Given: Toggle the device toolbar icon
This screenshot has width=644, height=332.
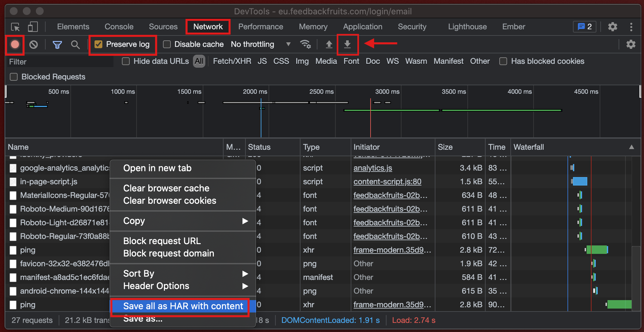Looking at the screenshot, I should tap(33, 27).
